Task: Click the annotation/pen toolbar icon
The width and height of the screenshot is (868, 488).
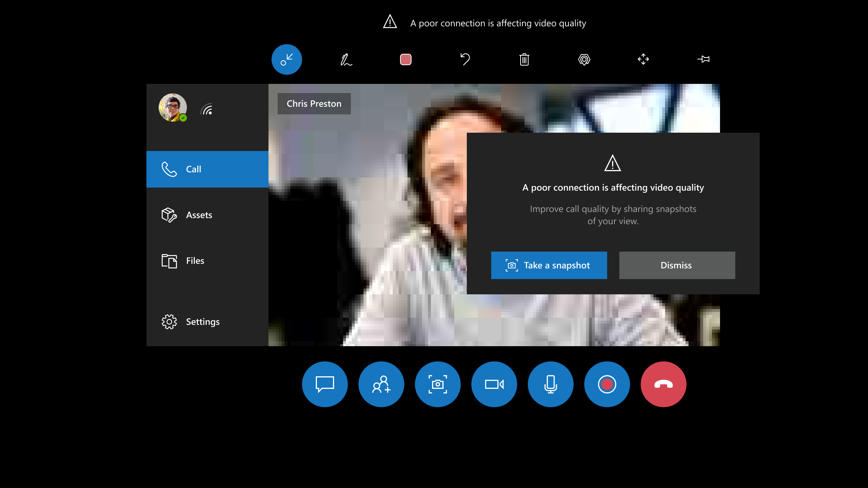Action: point(346,59)
